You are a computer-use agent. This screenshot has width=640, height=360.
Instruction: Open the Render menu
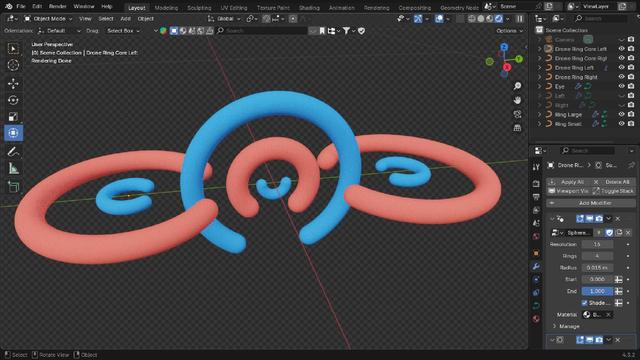click(58, 7)
